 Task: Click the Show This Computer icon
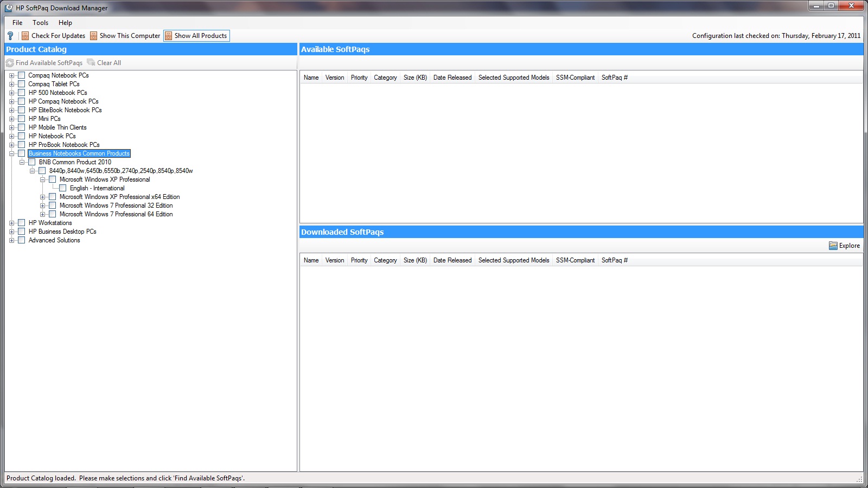[x=93, y=36]
